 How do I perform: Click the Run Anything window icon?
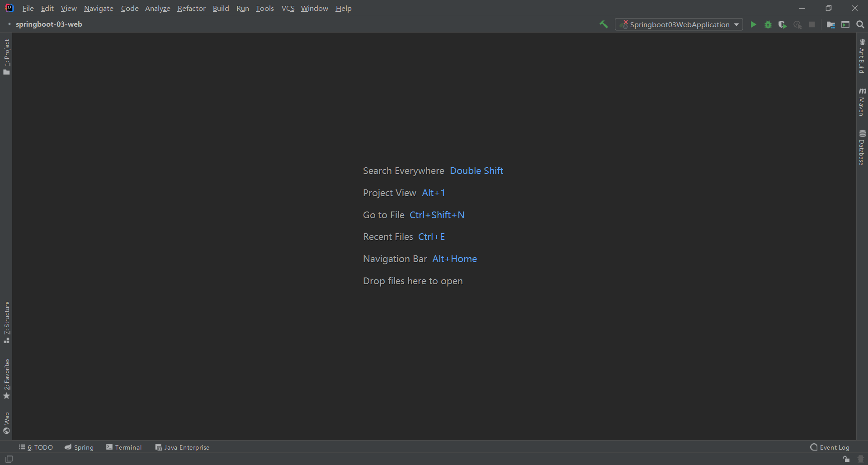[845, 24]
